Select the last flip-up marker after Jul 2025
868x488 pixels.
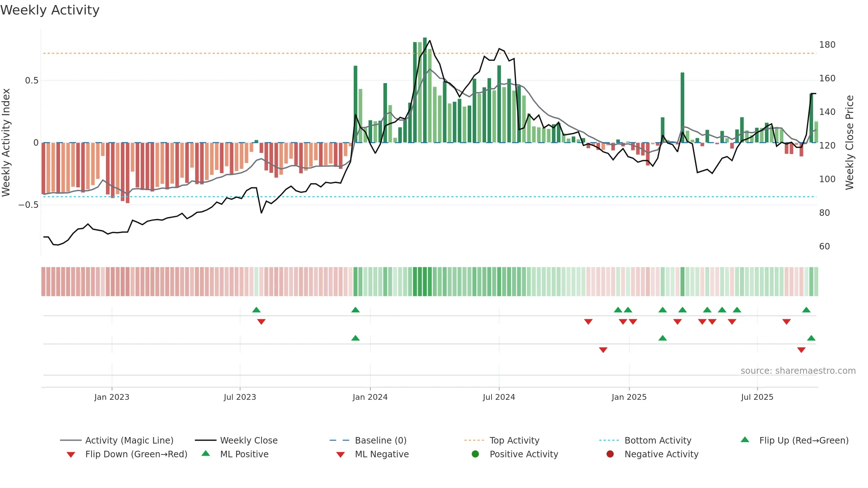coord(806,310)
